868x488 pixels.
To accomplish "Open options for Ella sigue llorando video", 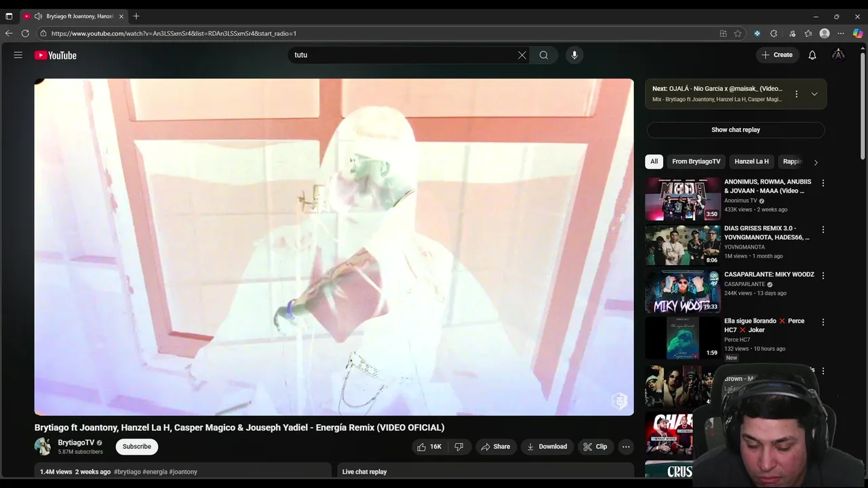I will point(823,322).
